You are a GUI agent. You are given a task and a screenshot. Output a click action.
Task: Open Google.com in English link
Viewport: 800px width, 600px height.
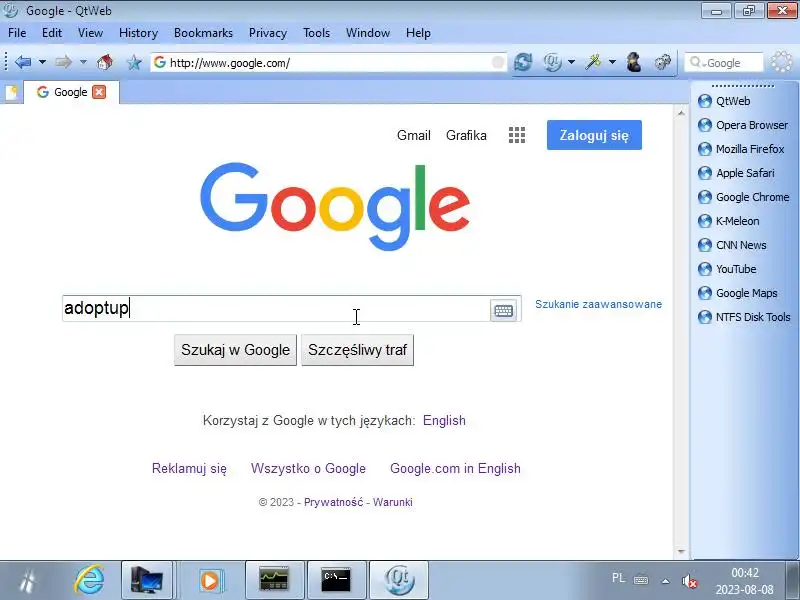coord(455,468)
